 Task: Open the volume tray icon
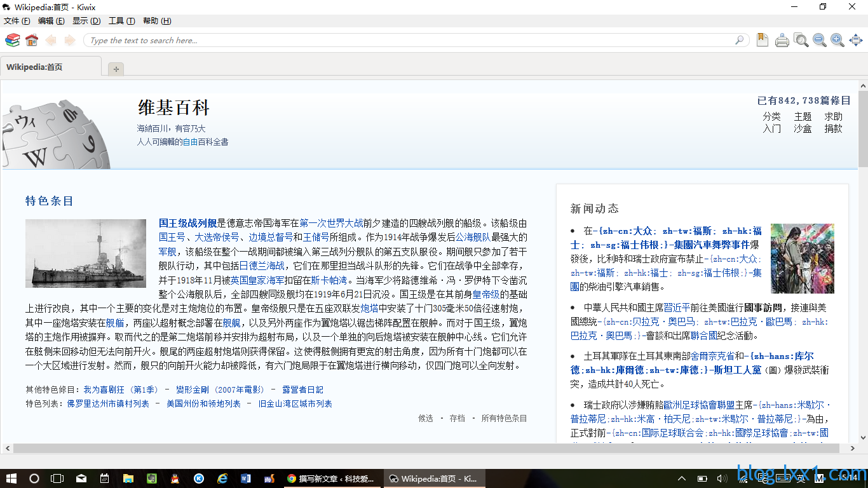tap(722, 478)
